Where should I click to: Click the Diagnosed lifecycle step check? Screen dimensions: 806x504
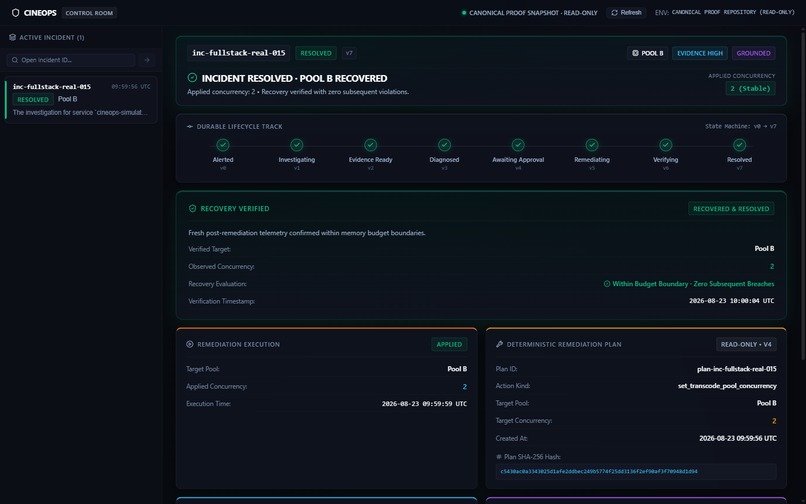444,145
